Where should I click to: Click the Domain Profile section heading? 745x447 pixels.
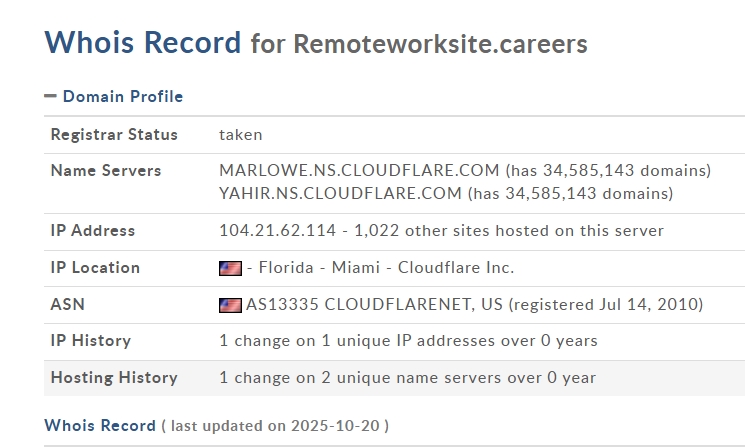(x=122, y=97)
